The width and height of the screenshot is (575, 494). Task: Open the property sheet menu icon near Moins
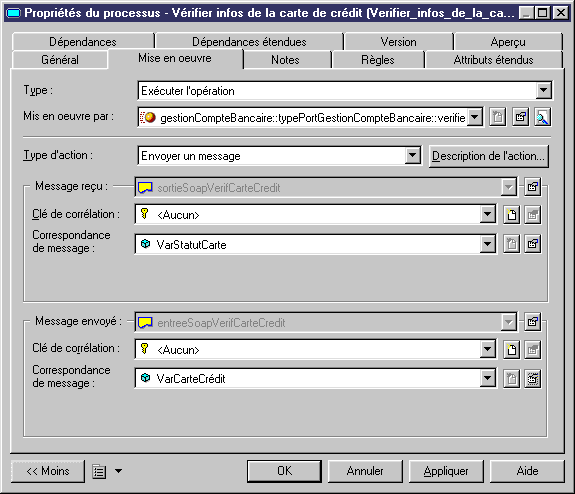99,471
